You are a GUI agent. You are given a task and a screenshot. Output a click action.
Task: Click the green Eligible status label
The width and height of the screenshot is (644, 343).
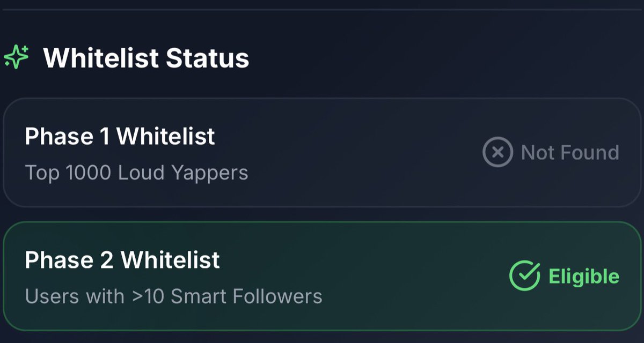click(584, 277)
